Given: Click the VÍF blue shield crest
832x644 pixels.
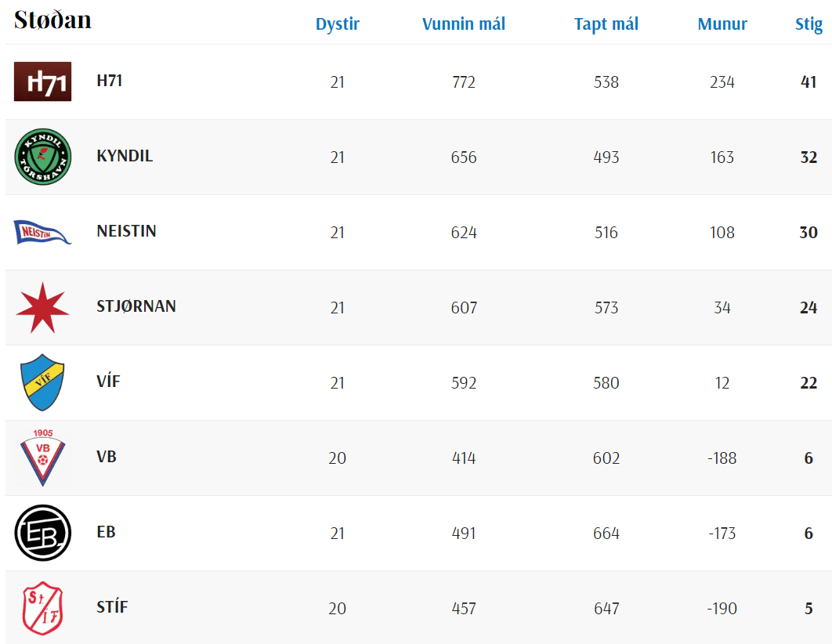Looking at the screenshot, I should point(42,382).
